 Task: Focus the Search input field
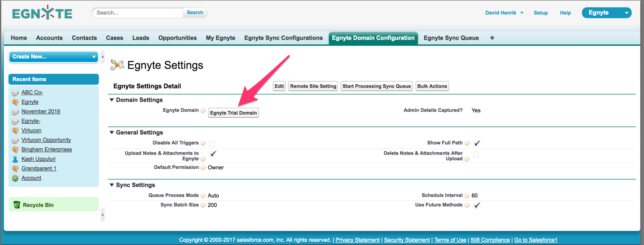tap(138, 12)
